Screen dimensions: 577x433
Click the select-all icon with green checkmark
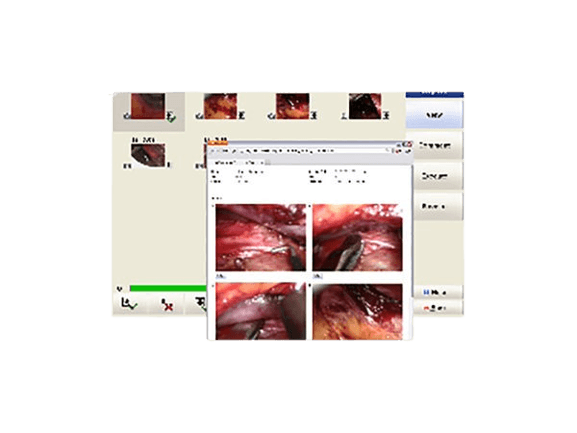(130, 304)
